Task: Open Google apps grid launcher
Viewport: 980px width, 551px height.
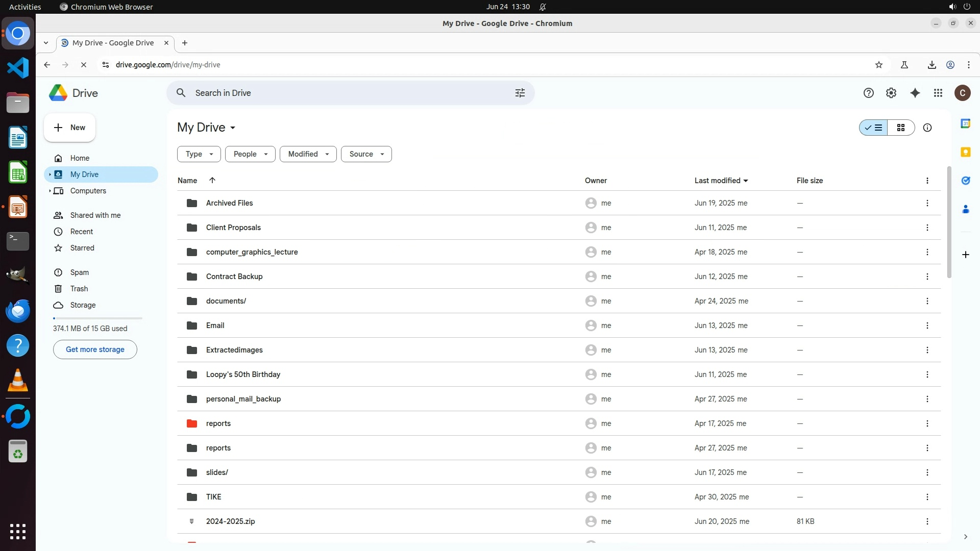Action: click(938, 93)
